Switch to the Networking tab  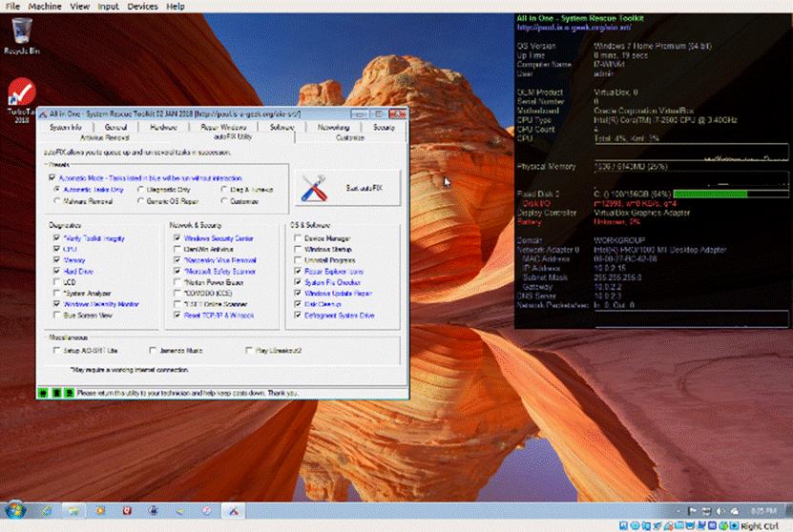(332, 127)
